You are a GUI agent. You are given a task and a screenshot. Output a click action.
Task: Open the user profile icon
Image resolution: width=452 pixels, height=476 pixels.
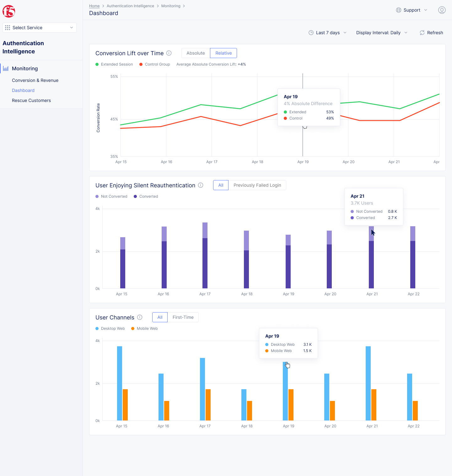[442, 10]
